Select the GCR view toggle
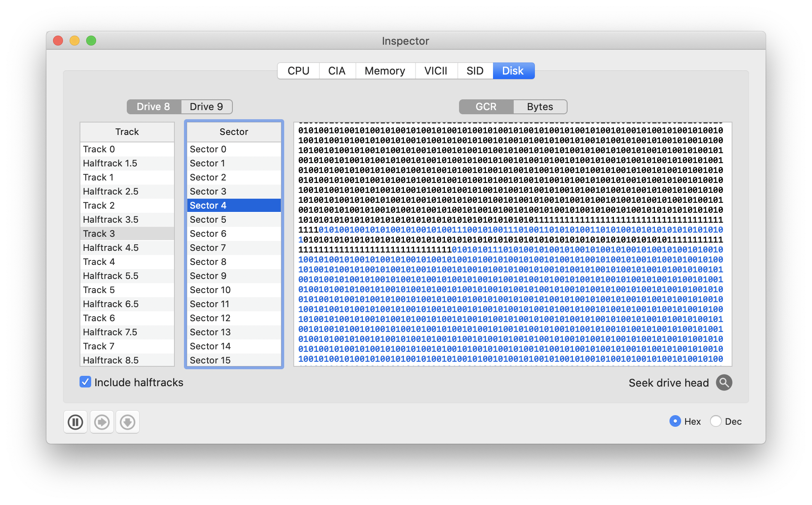 [x=485, y=107]
